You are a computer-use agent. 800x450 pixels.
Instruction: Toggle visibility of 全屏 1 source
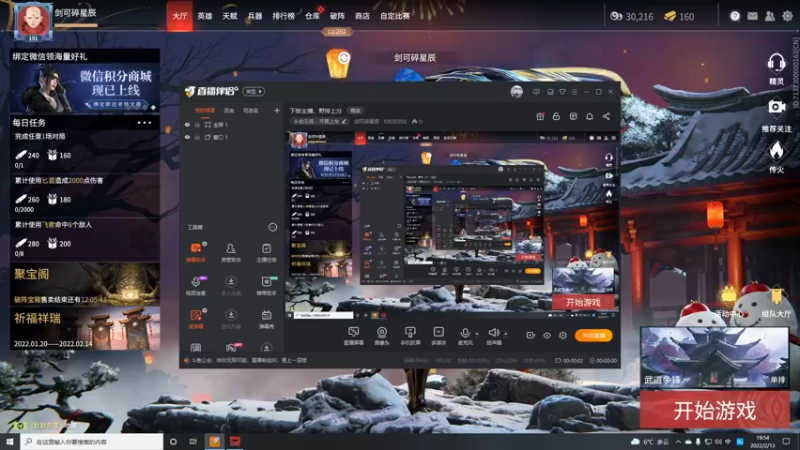click(187, 124)
